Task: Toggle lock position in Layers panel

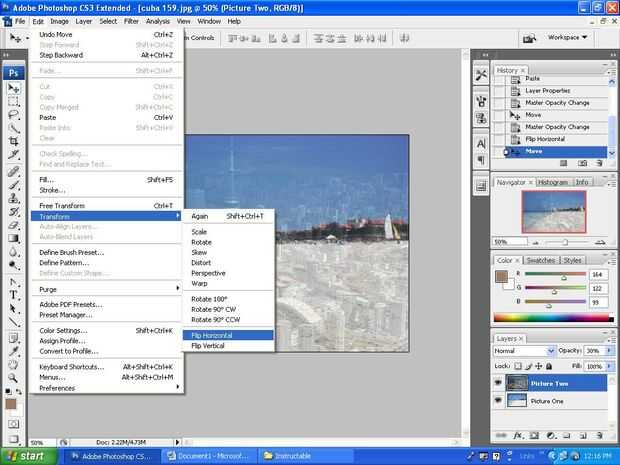Action: [x=539, y=366]
